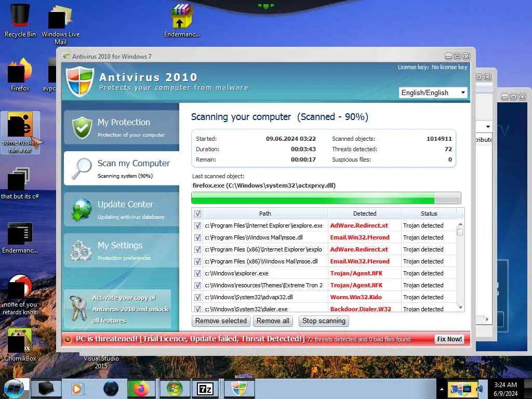The width and height of the screenshot is (532, 399).
Task: Select the Trojan/Agent.NFK entry for explorer.exe
Action: (x=356, y=273)
